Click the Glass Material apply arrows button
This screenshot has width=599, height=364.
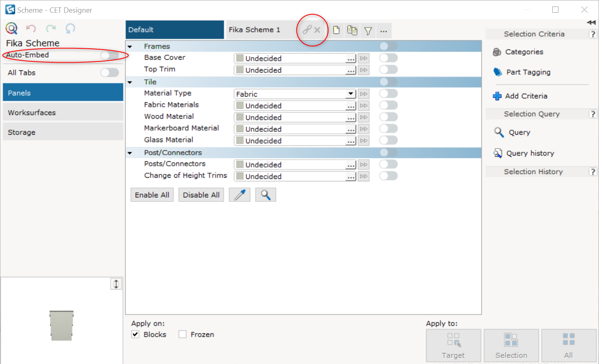coord(364,141)
